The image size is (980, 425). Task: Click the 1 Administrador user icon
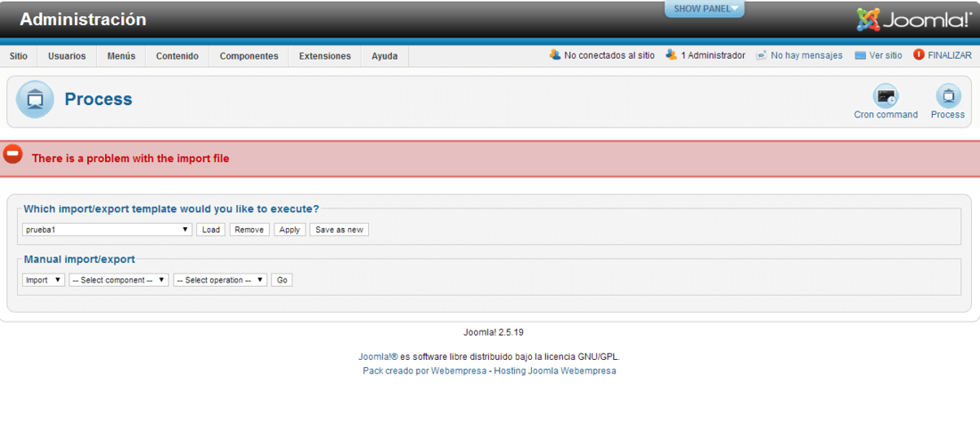coord(671,55)
